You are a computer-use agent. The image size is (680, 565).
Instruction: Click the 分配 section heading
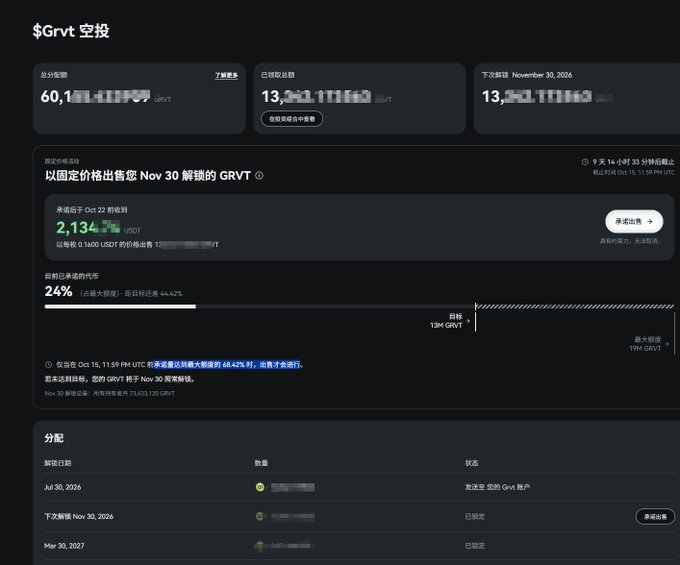tap(54, 438)
